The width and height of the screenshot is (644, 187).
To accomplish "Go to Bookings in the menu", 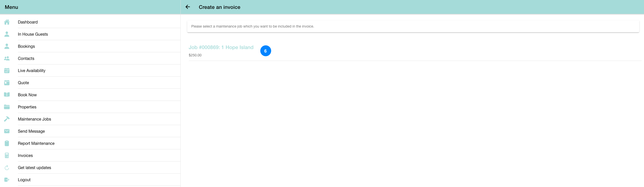I will [26, 46].
